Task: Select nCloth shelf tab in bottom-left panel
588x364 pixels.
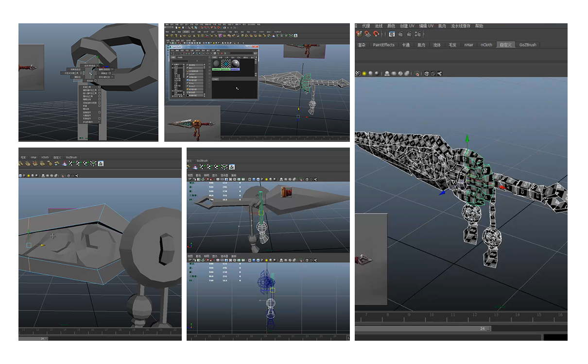Action: pyautogui.click(x=45, y=157)
